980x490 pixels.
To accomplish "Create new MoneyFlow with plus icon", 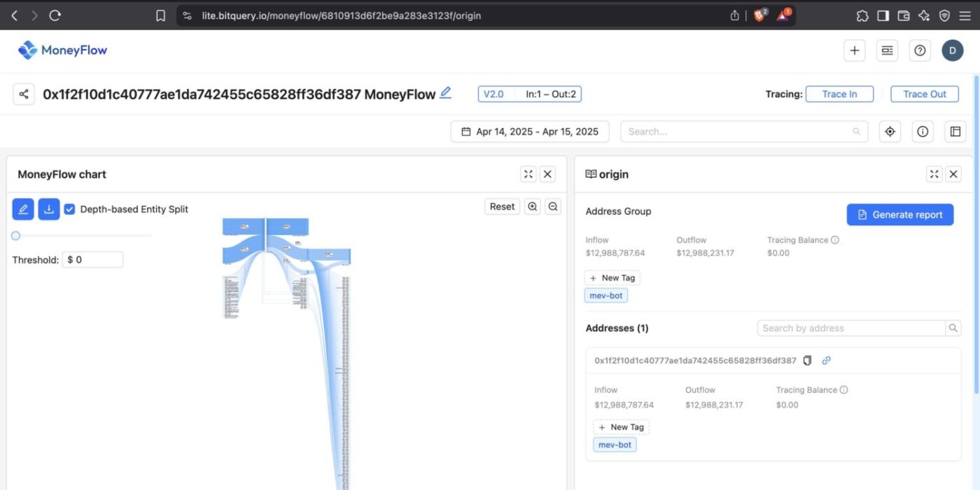I will click(x=854, y=50).
